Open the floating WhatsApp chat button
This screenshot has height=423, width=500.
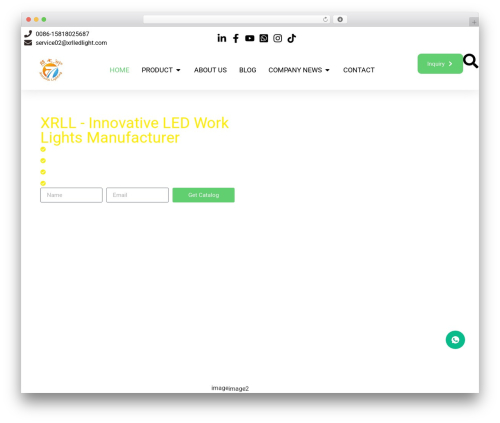tap(455, 340)
